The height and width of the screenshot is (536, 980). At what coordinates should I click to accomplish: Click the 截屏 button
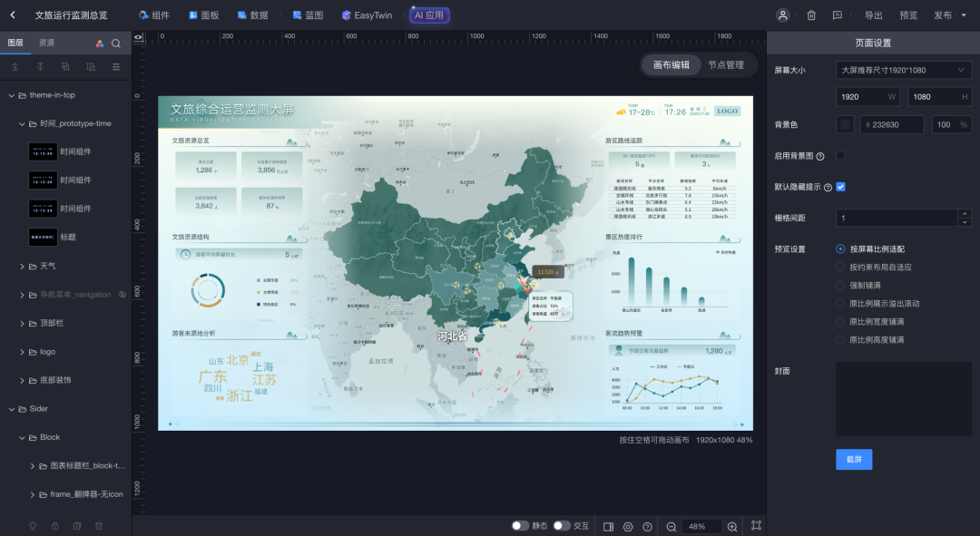point(854,459)
